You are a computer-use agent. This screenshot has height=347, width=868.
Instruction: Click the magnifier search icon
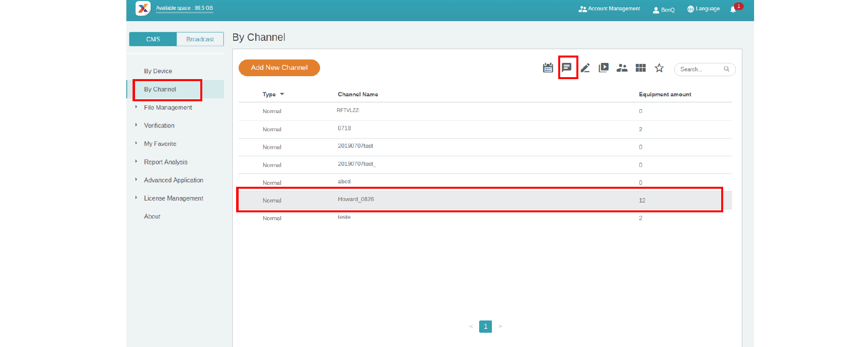pyautogui.click(x=727, y=69)
